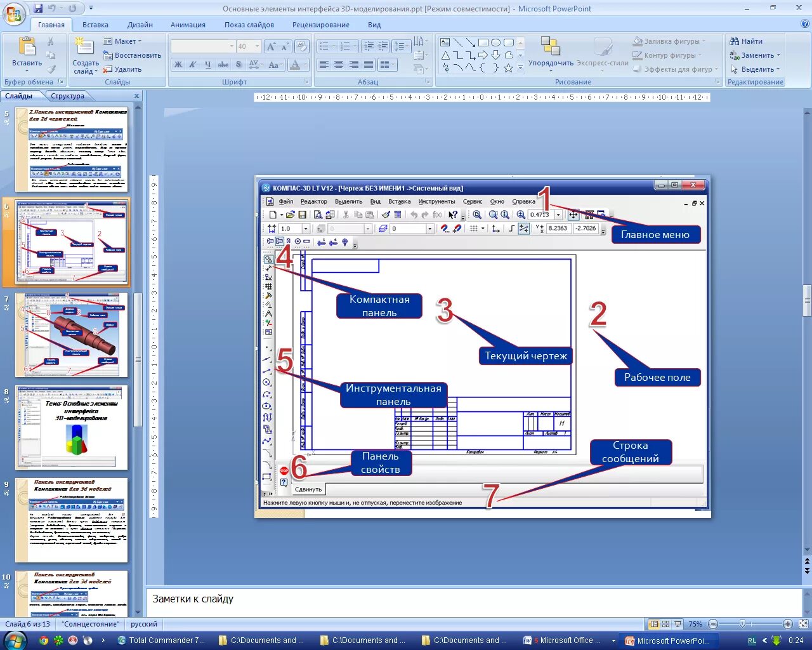Zoom out with minus button

coord(713,624)
